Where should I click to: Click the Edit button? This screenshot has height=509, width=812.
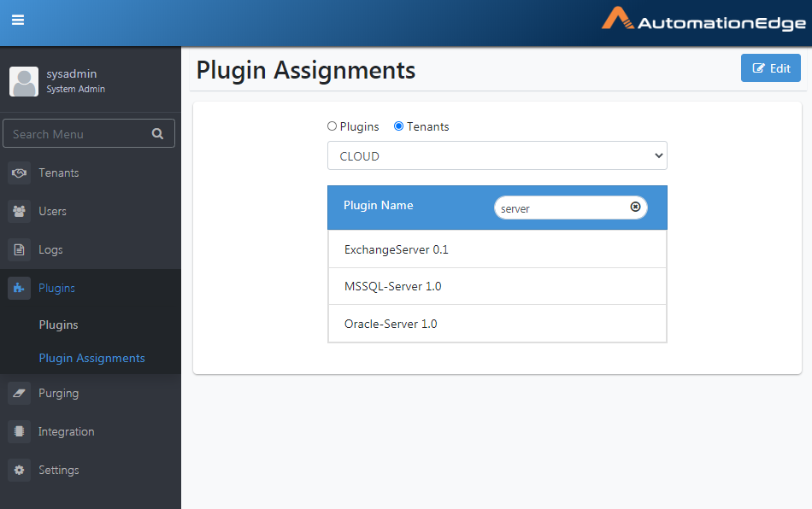[771, 67]
